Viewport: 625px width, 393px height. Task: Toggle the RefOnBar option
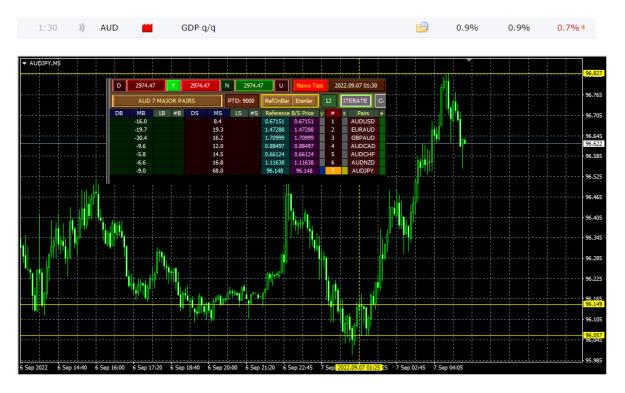[x=277, y=101]
